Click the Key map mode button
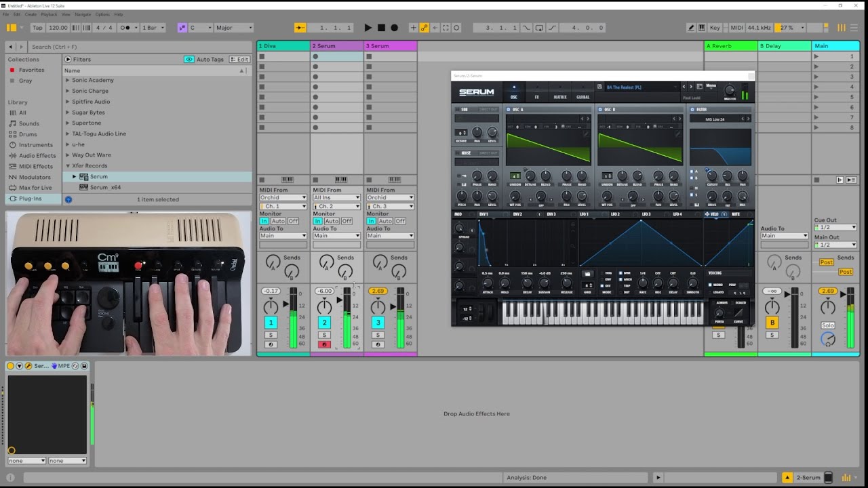This screenshot has width=868, height=488. (715, 28)
